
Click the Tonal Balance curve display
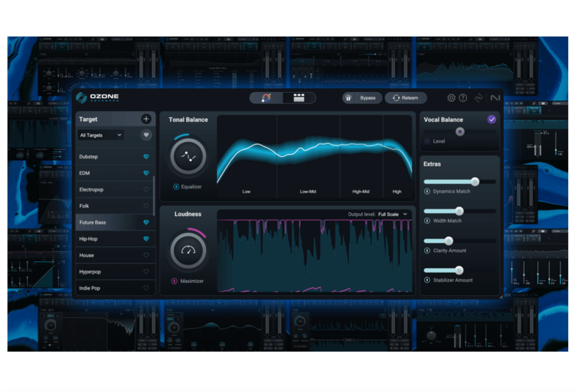[314, 156]
